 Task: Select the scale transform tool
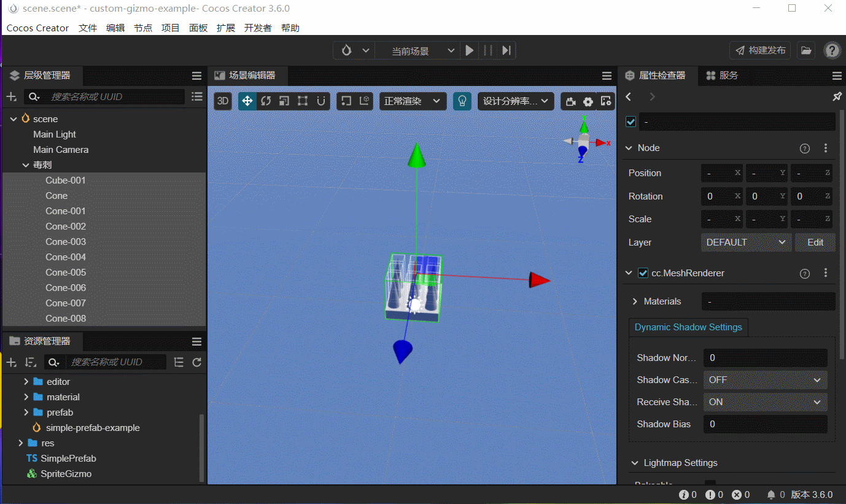(x=284, y=101)
